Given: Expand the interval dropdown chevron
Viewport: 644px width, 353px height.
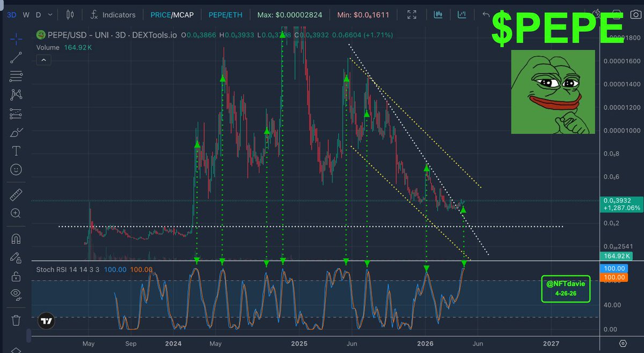Looking at the screenshot, I should point(50,15).
